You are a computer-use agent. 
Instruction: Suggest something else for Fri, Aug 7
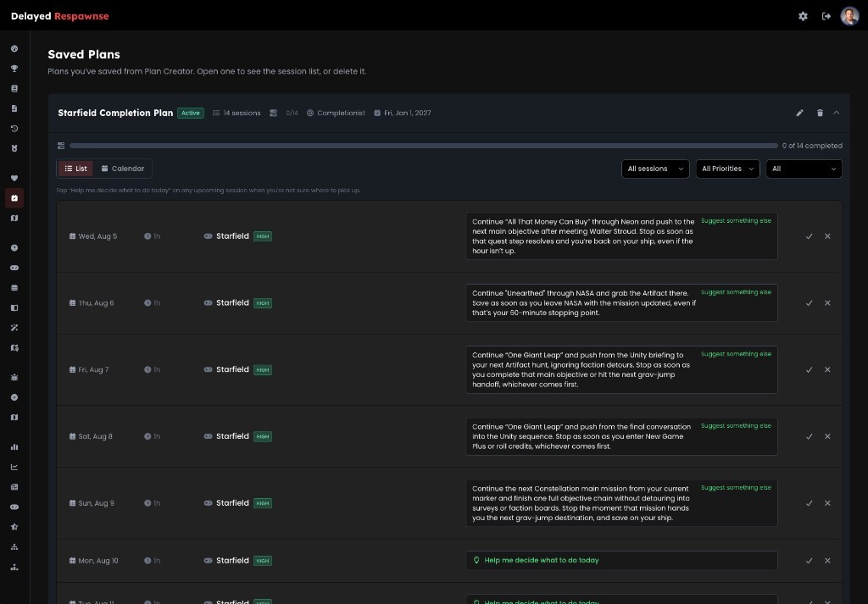736,354
